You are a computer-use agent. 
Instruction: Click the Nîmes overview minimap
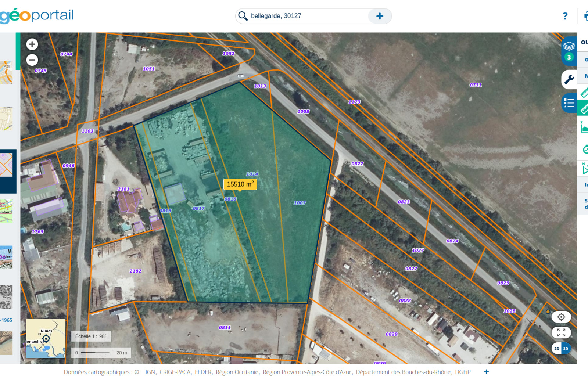click(x=46, y=338)
